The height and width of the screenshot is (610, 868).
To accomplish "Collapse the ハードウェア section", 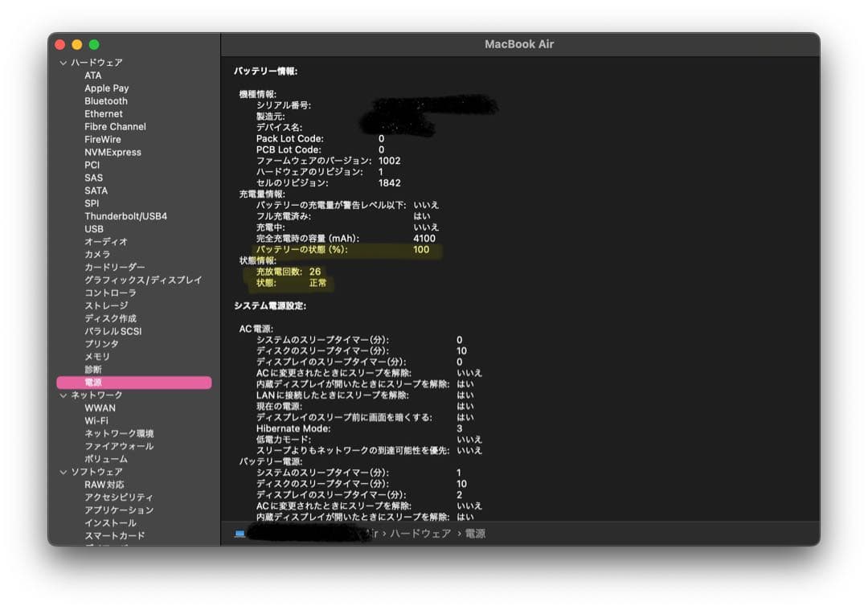I will coord(62,62).
